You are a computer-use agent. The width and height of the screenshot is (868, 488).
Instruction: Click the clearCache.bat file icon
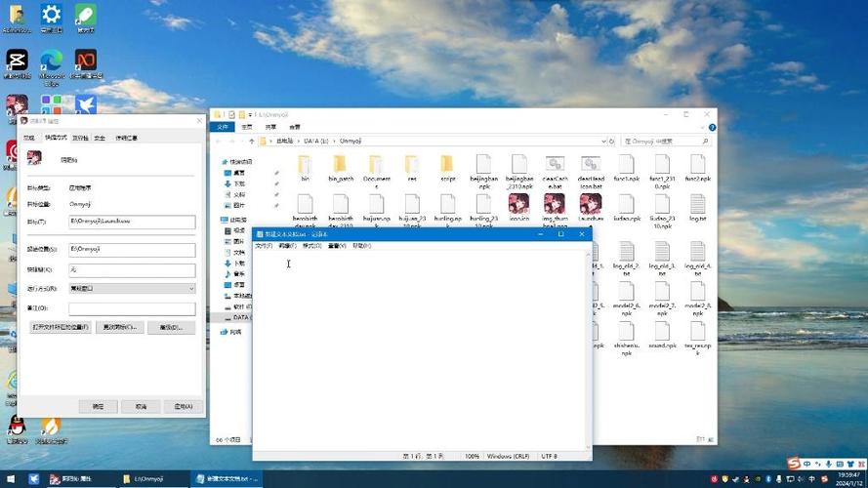click(x=555, y=164)
